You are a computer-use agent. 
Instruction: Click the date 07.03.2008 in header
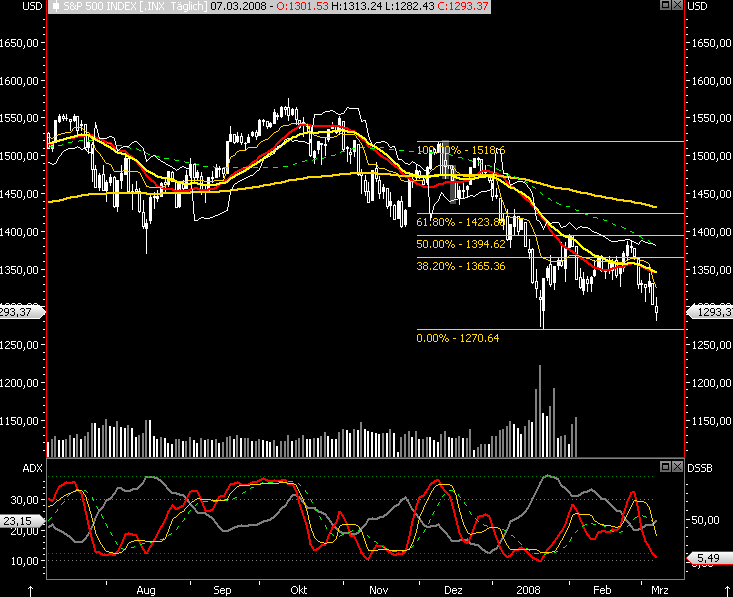coord(238,7)
